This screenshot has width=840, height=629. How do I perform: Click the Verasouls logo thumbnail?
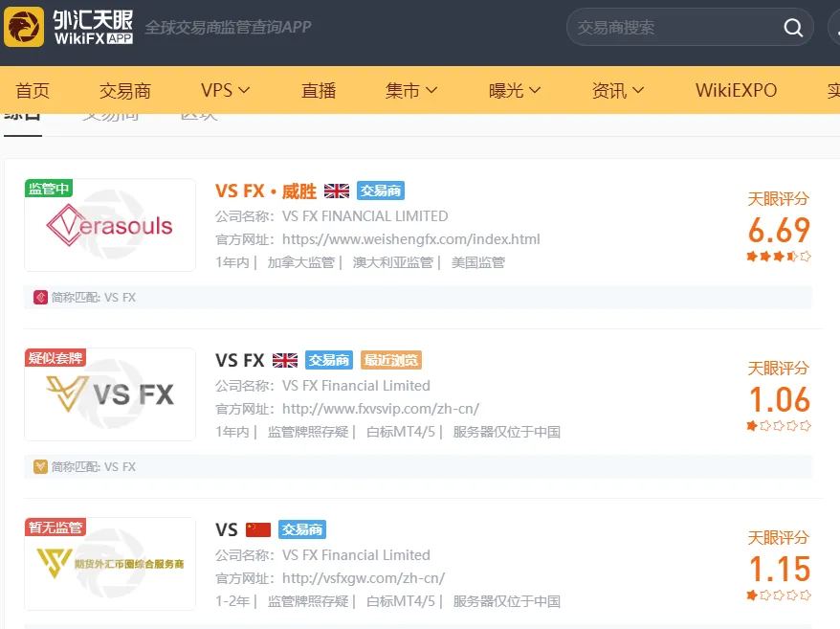[110, 225]
